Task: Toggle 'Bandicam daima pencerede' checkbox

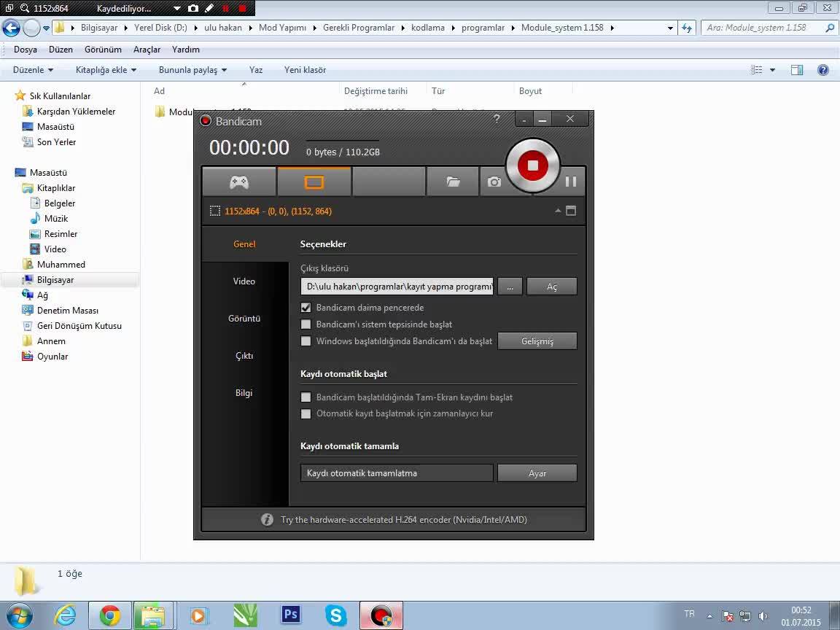Action: 306,308
